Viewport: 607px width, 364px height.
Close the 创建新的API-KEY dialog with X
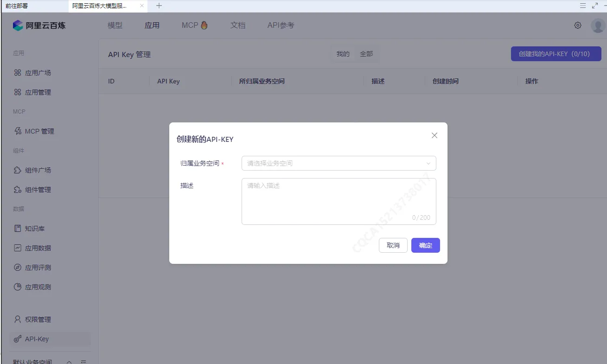[x=434, y=135]
